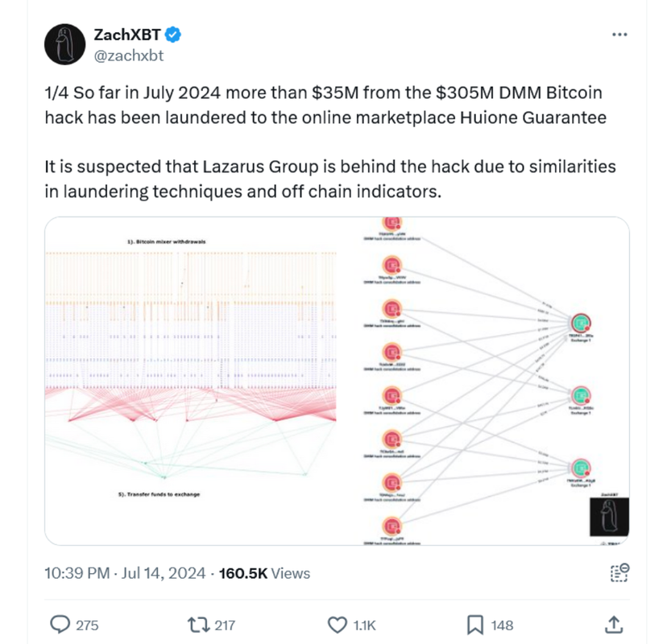The image size is (671, 644).
Task: Open the reader view icon beside views
Action: click(x=619, y=573)
